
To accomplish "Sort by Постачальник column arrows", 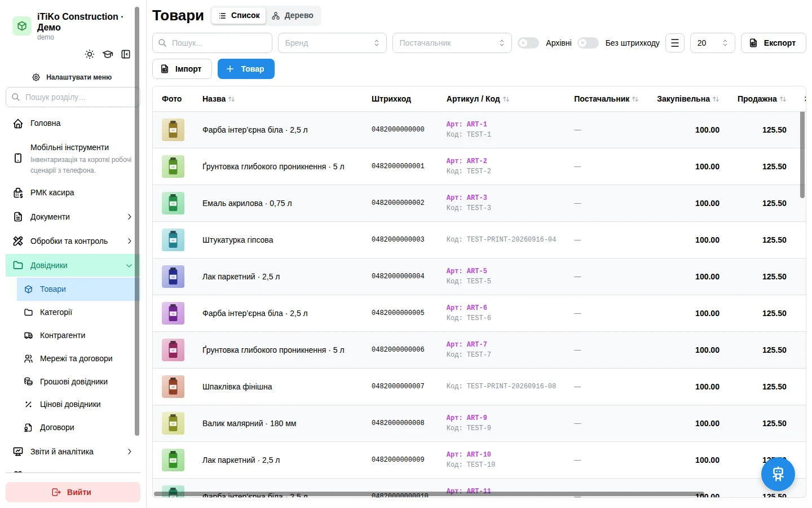I will [636, 99].
